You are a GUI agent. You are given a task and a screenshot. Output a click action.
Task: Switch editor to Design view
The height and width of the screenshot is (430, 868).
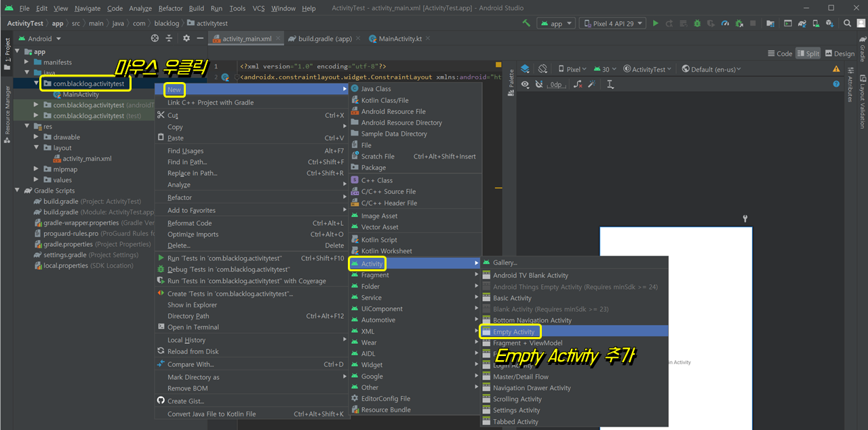(840, 54)
